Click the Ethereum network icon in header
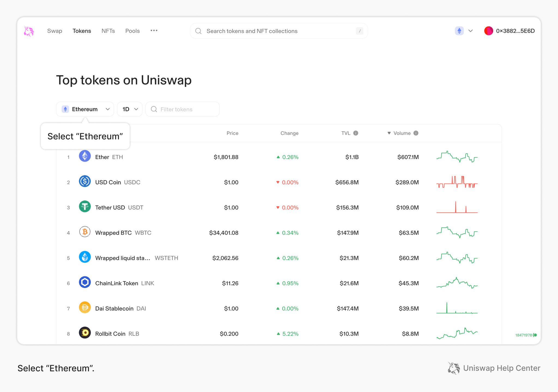 [x=459, y=31]
